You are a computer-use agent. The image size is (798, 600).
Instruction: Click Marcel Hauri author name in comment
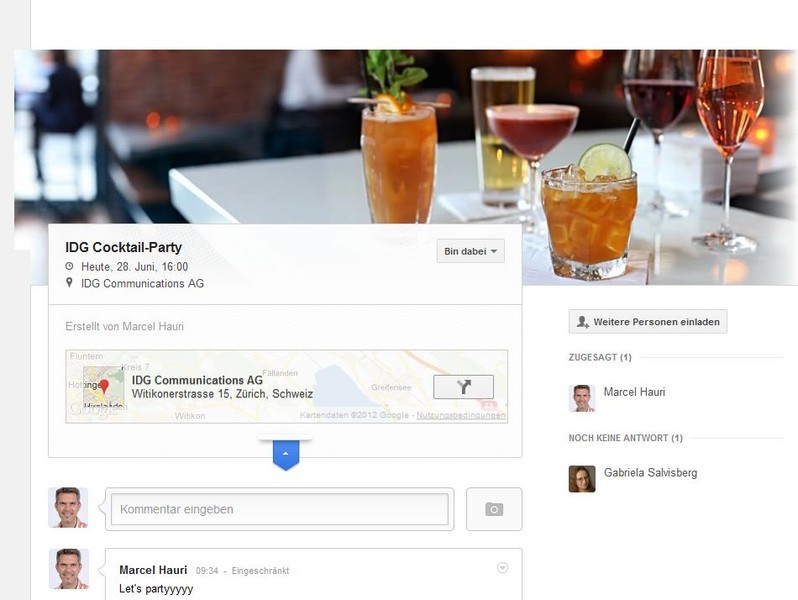(x=153, y=570)
